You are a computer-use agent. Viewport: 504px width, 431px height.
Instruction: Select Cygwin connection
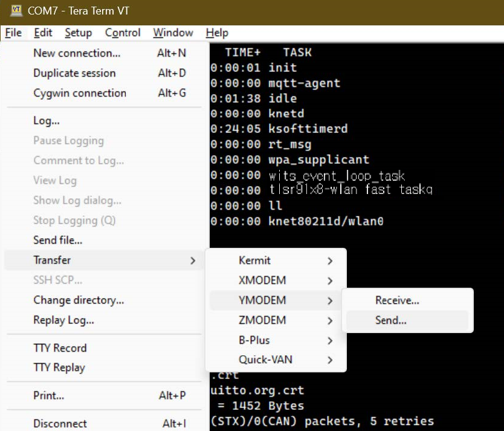click(x=105, y=93)
